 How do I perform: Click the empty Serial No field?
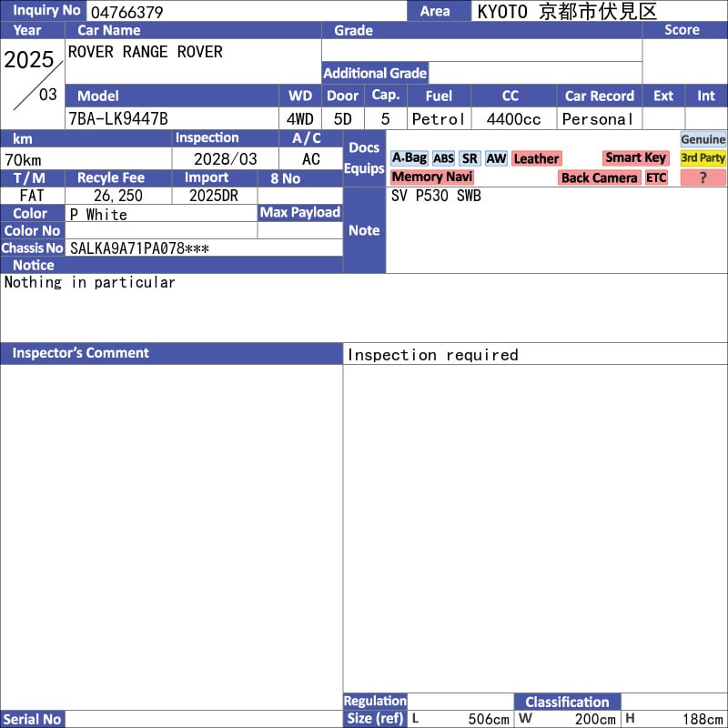pos(204,719)
